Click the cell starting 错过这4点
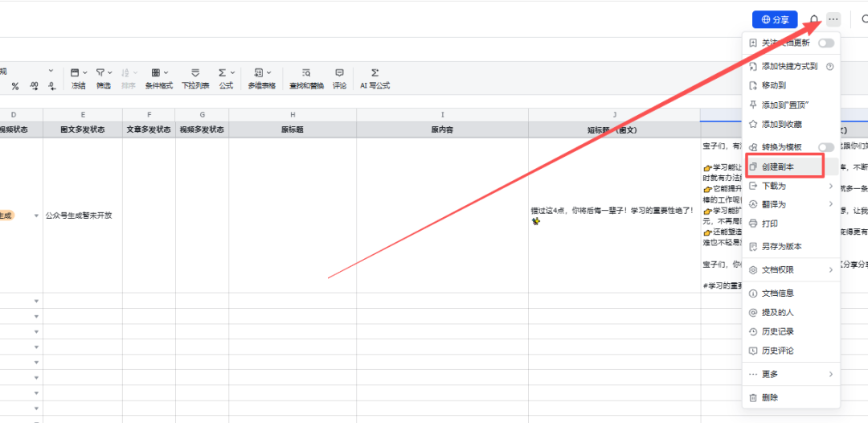The width and height of the screenshot is (868, 423). [x=615, y=216]
